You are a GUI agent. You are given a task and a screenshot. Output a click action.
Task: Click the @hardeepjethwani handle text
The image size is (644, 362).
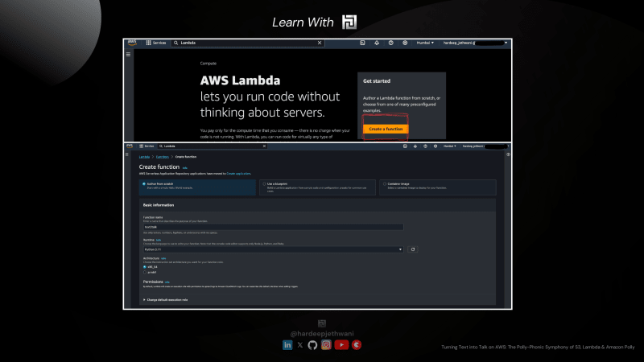pyautogui.click(x=322, y=334)
